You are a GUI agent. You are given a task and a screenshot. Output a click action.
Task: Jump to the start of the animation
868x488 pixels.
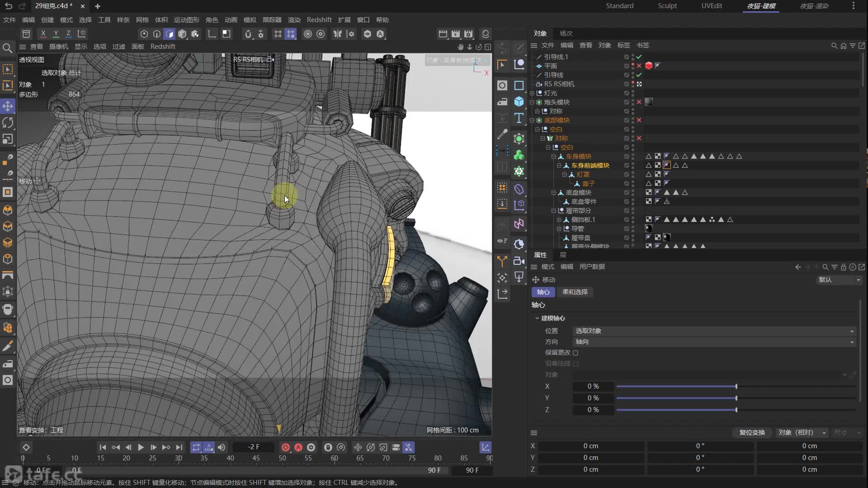click(103, 447)
